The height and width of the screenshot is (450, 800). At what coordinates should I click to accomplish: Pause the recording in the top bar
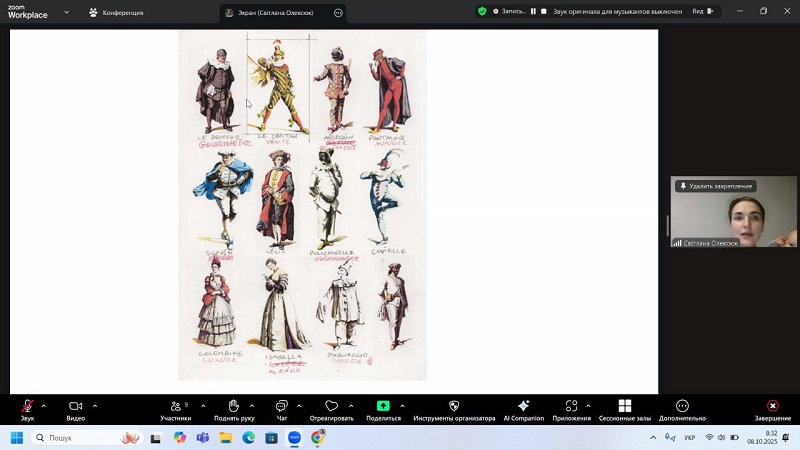pos(533,12)
